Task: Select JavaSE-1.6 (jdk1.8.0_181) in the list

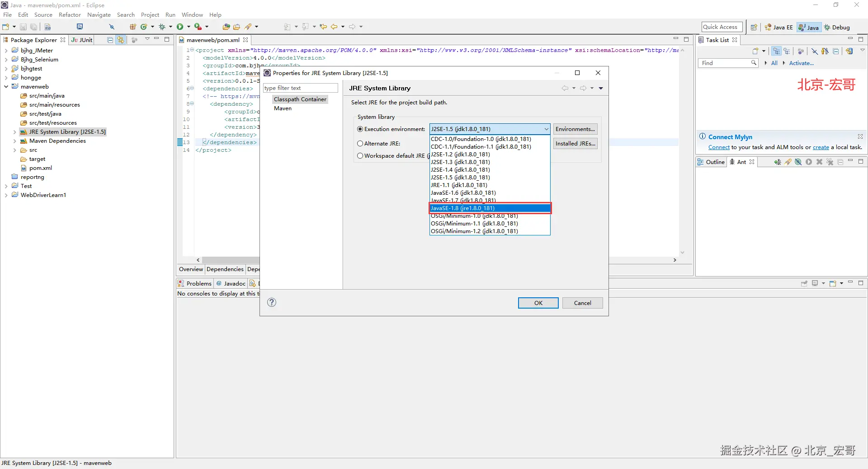Action: 490,193
